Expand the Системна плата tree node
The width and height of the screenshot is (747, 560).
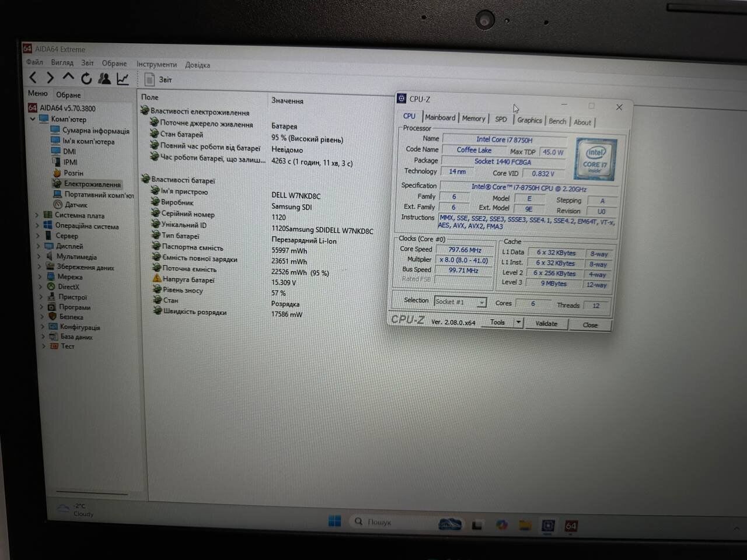(37, 215)
